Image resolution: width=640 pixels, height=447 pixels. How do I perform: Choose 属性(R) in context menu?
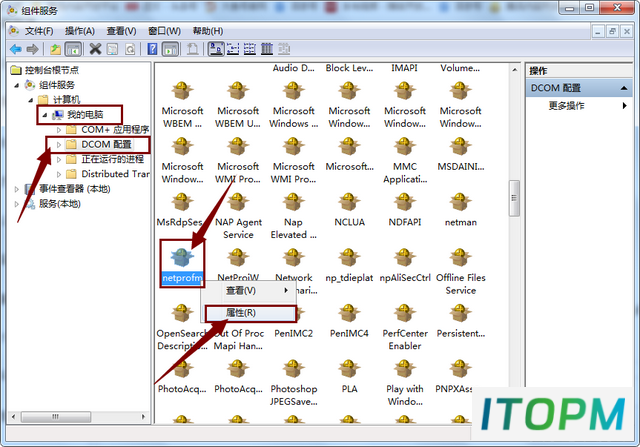coord(250,313)
